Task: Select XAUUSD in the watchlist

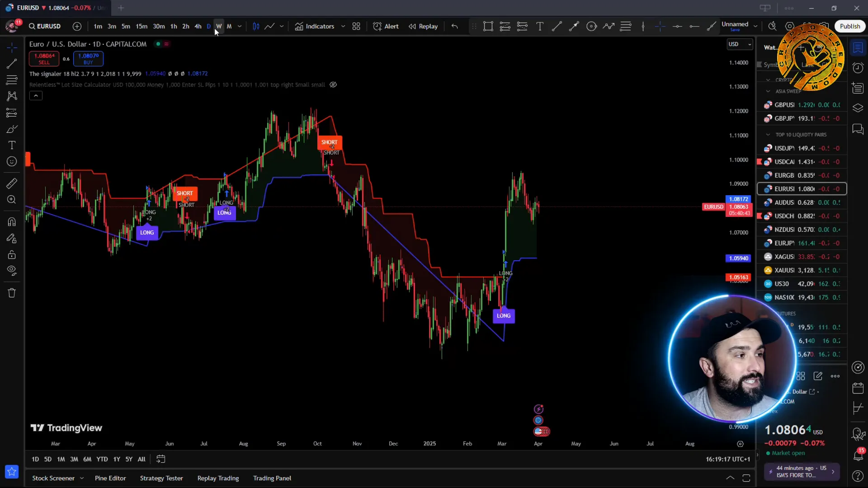Action: (802, 270)
